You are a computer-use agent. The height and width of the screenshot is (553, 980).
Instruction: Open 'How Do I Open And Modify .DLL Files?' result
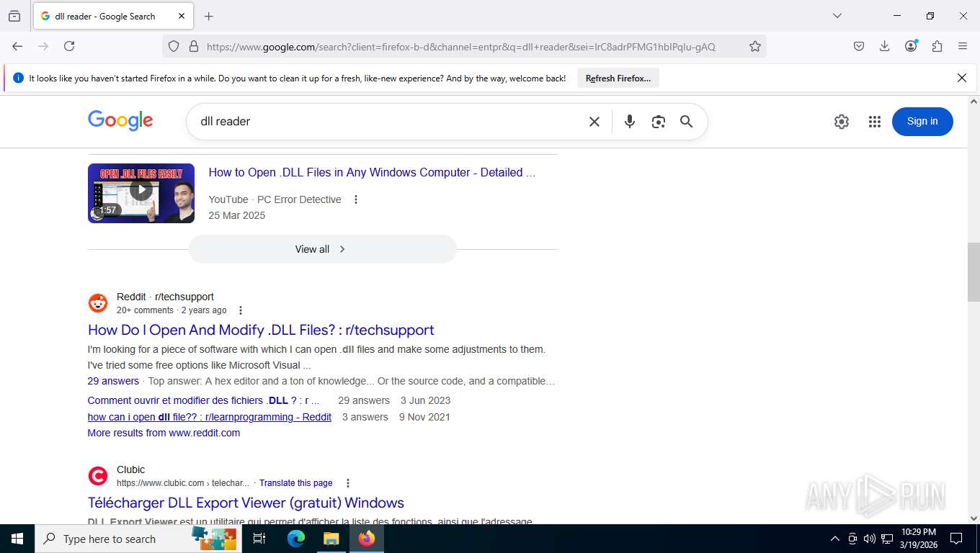261,330
